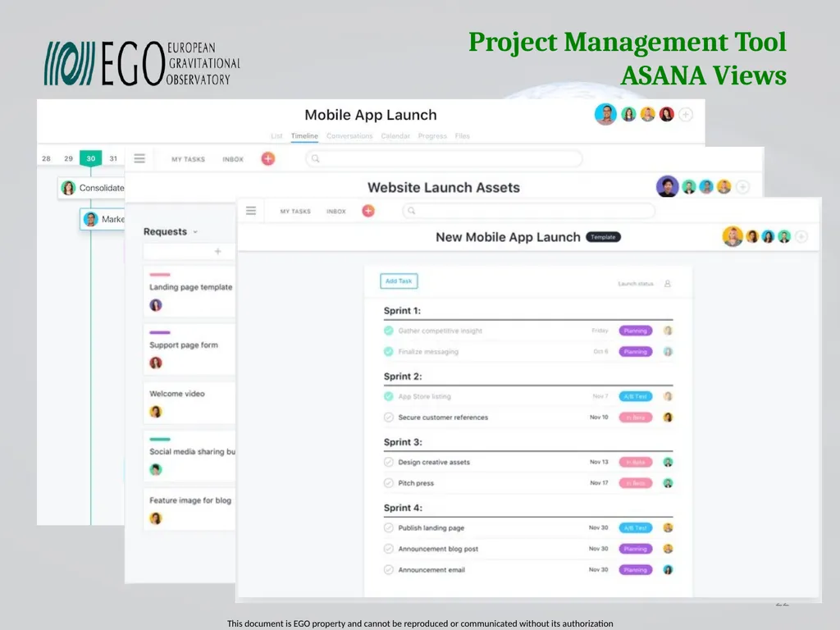The image size is (840, 630).
Task: Click avatar on Welcome video card
Action: coord(156,412)
